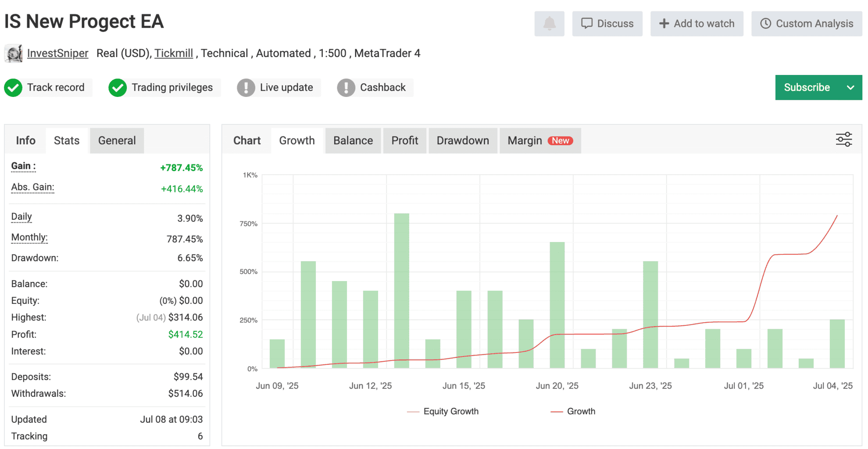Click the green Track record checkmark icon
Screen dimensions: 868x449
[14, 88]
